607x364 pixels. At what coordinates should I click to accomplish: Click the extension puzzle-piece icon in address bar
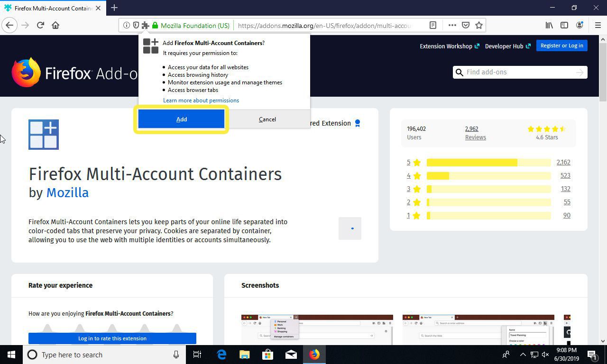point(145,26)
